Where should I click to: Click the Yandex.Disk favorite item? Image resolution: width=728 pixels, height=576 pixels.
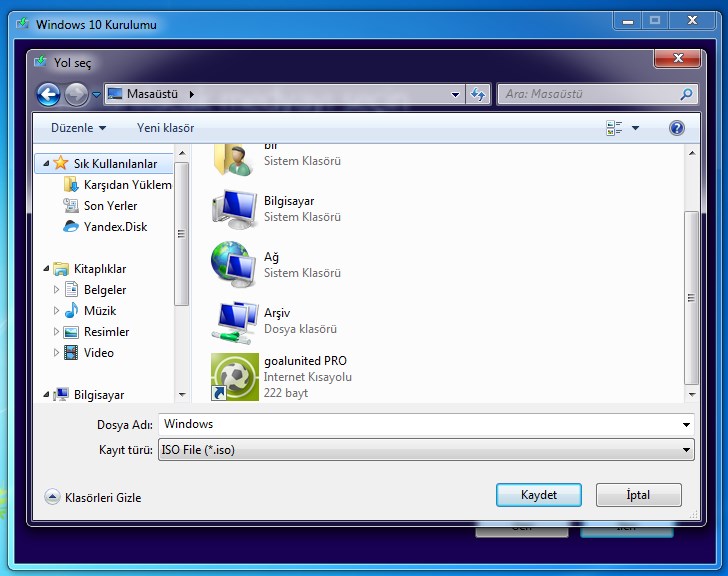point(115,227)
